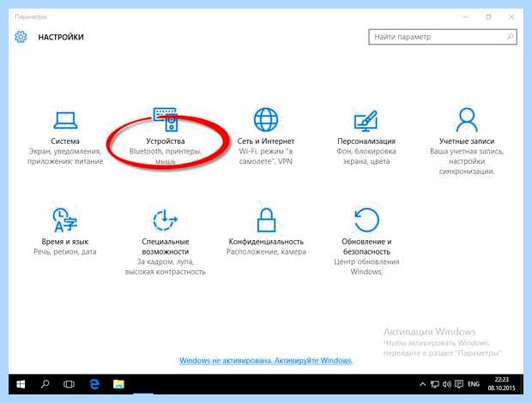Launch Microsoft Edge from the taskbar
Screen dimensions: 532x403
(94, 384)
